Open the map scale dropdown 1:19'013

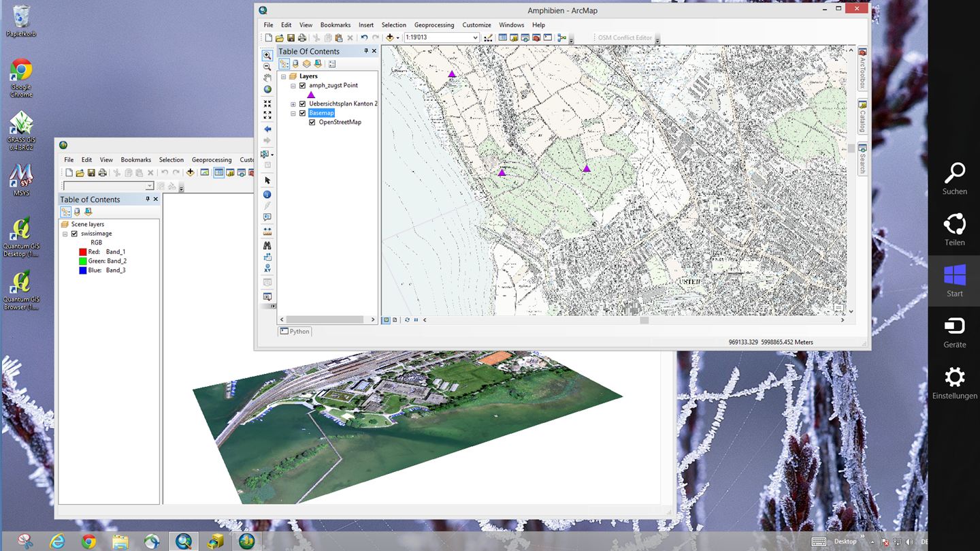coord(475,38)
